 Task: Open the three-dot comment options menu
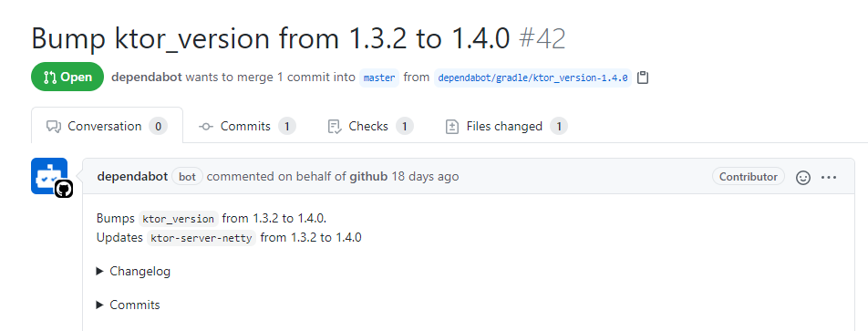(829, 178)
